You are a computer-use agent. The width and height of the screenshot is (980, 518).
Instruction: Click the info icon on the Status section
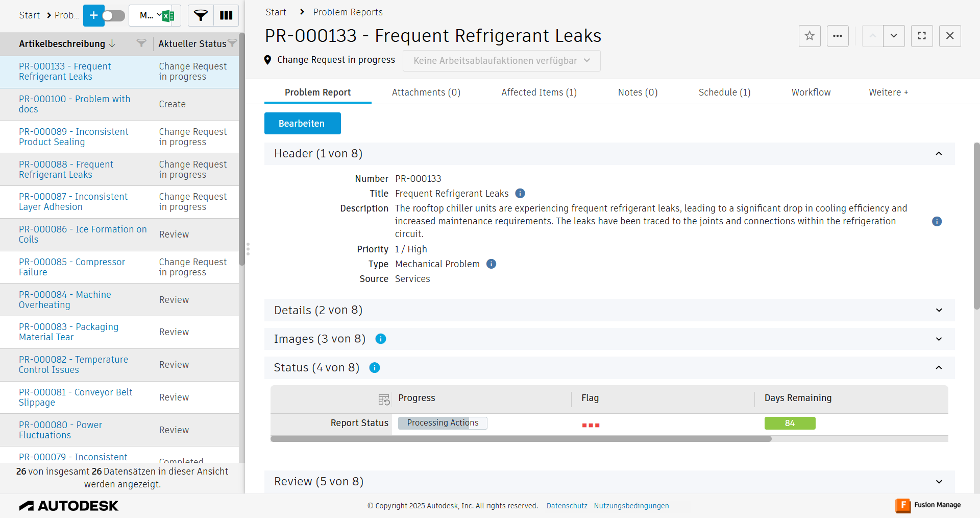[x=375, y=368]
